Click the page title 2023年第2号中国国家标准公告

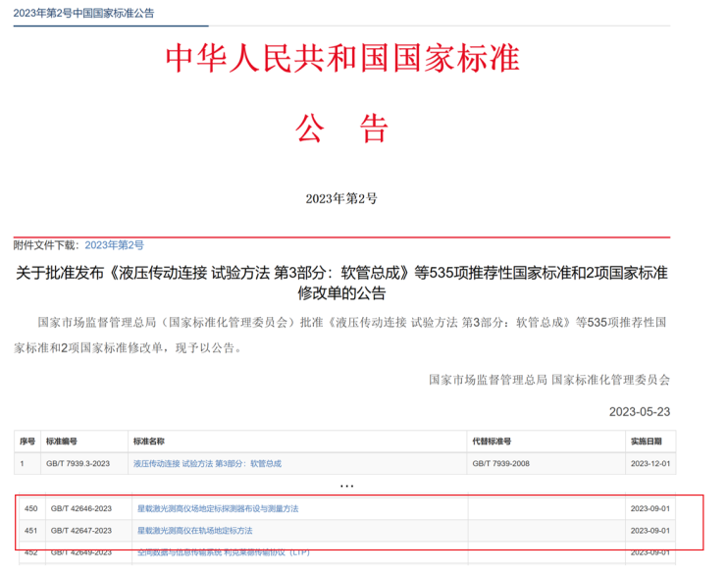(x=83, y=14)
